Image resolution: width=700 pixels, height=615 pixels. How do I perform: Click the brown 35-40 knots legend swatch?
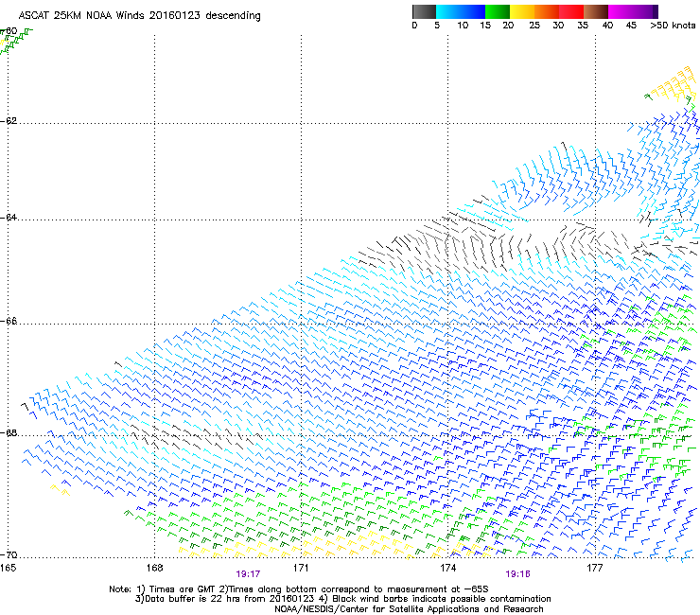tap(596, 11)
